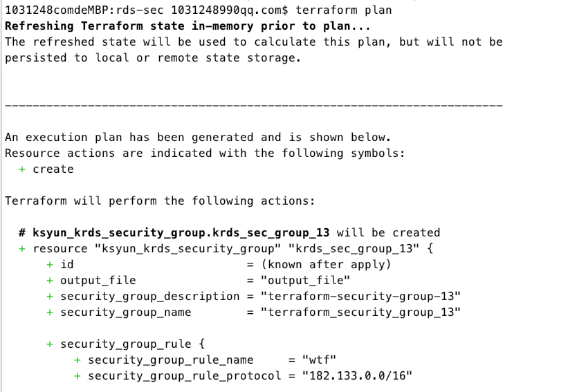Click the "output_file" string value
The height and width of the screenshot is (392, 568).
coord(305,281)
